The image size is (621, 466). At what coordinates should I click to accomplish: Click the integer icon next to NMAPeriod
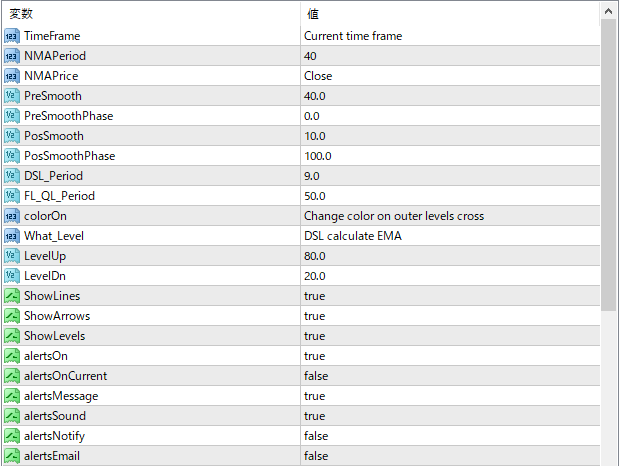tap(11, 56)
